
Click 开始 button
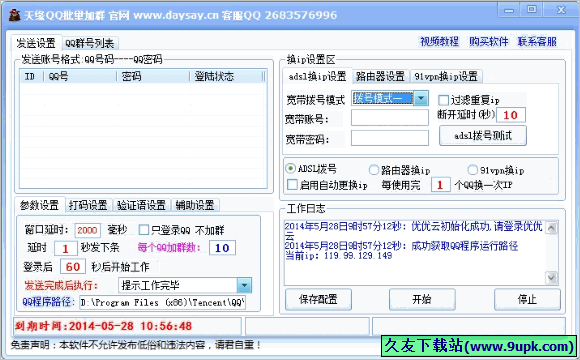[422, 299]
